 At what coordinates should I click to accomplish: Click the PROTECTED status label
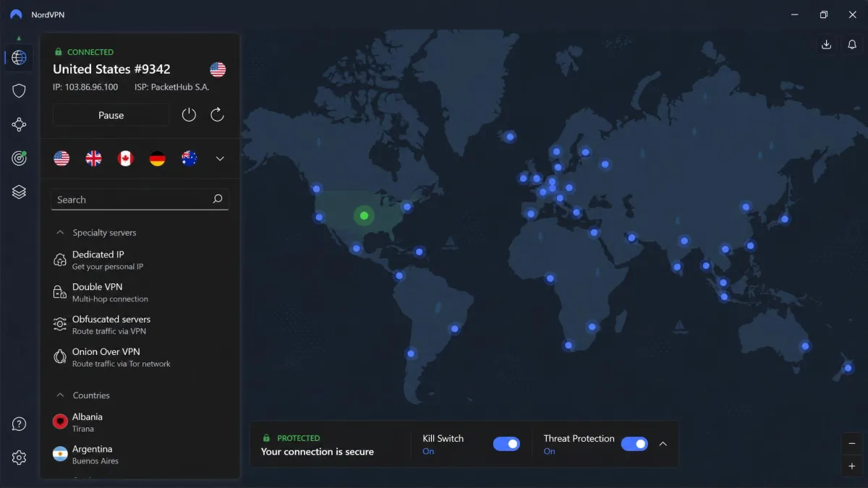pos(298,438)
